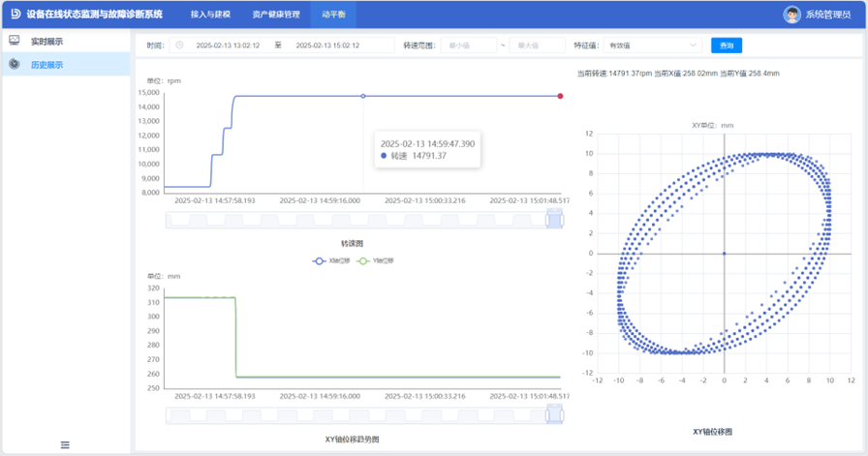
Task: Click the history icon beside 历史展示
Action: (15, 65)
